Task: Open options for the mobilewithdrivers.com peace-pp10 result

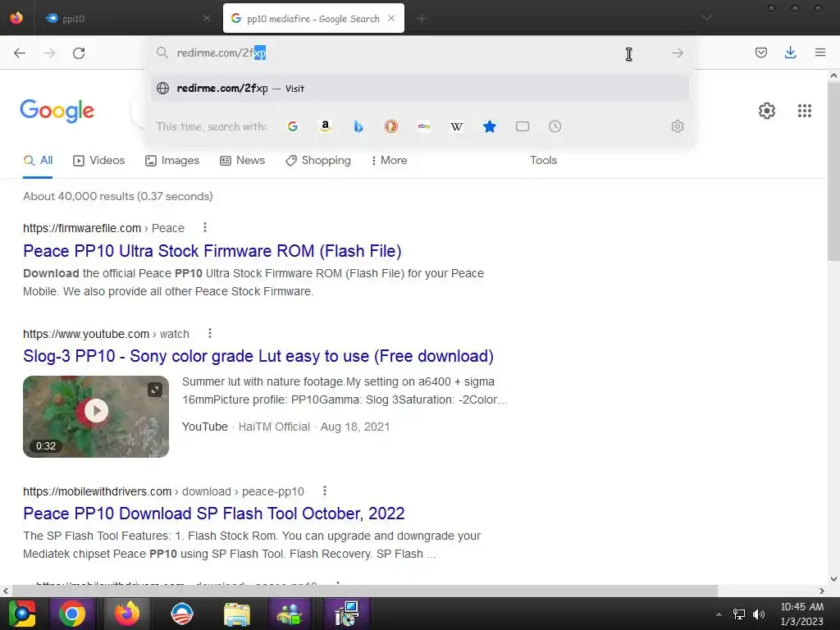Action: [325, 491]
